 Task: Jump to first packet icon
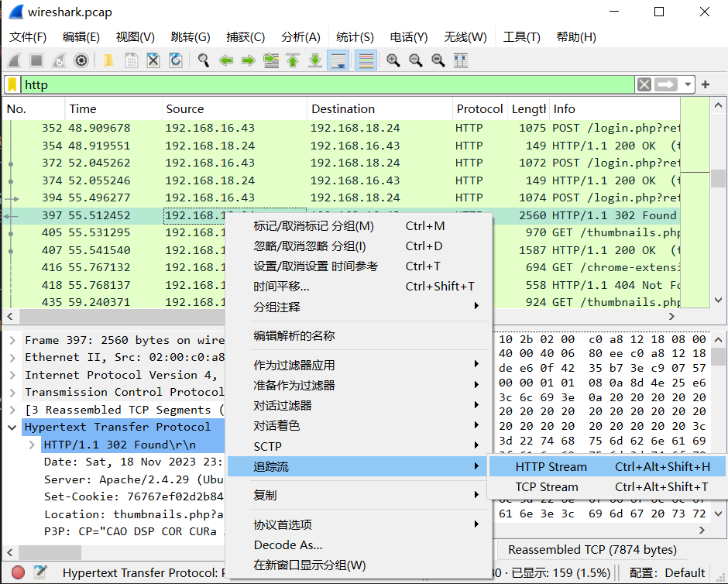(293, 60)
